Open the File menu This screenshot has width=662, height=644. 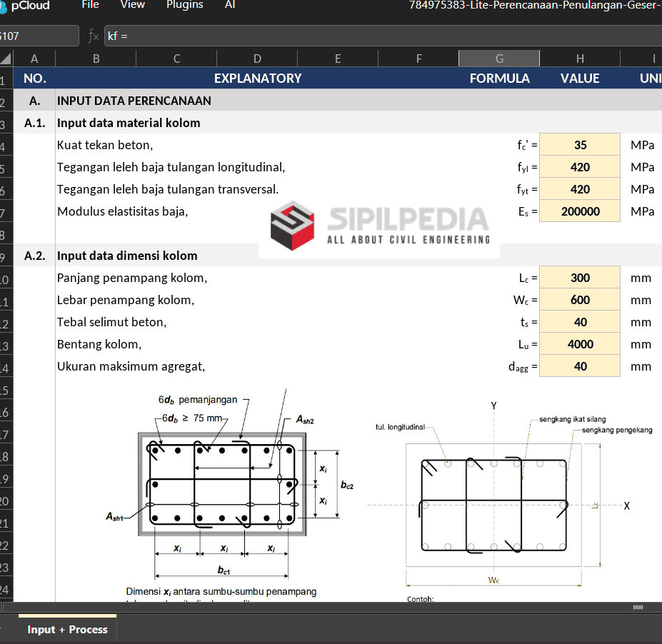(90, 5)
